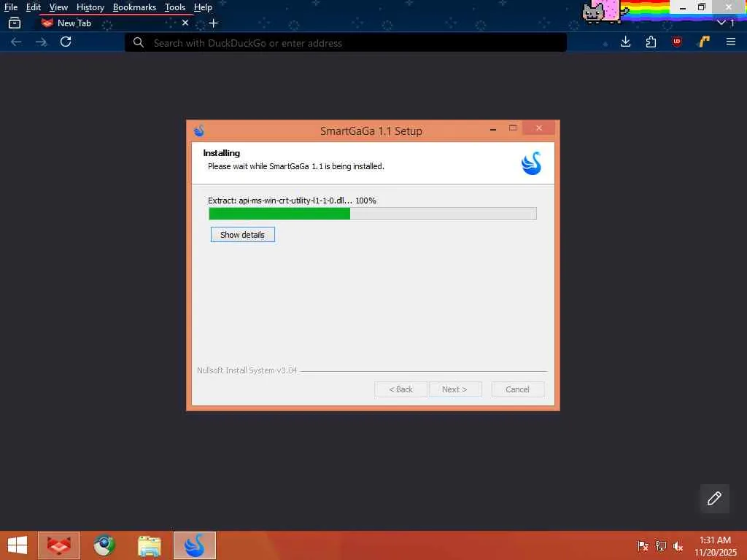This screenshot has width=747, height=560.
Task: Open the browser Downloads panel icon
Action: 625,42
